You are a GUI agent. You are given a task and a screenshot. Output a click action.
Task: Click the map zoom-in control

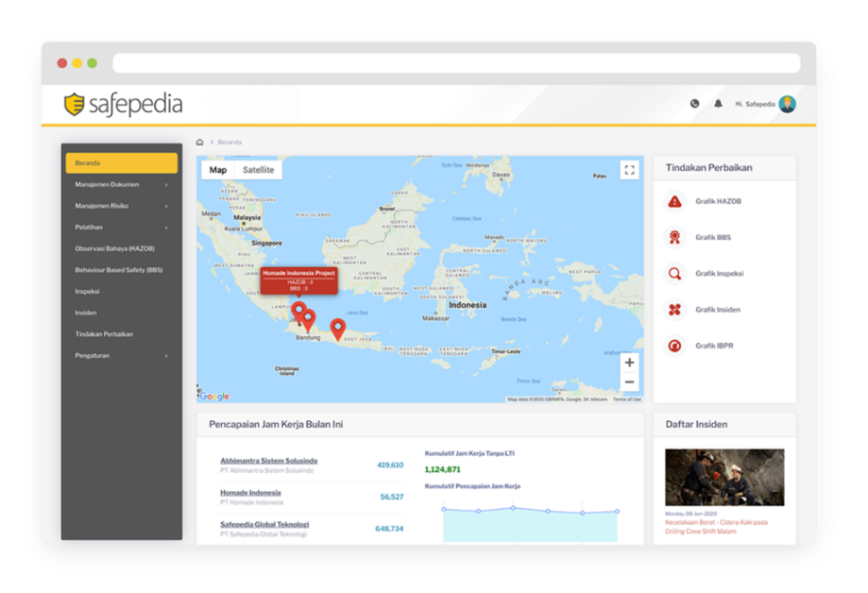(x=630, y=362)
